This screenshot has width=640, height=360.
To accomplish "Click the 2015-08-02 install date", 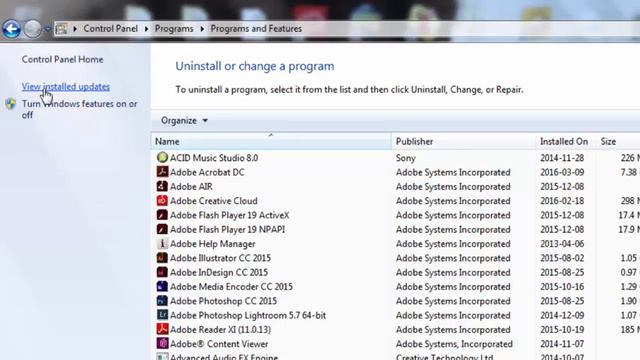I will 562,258.
